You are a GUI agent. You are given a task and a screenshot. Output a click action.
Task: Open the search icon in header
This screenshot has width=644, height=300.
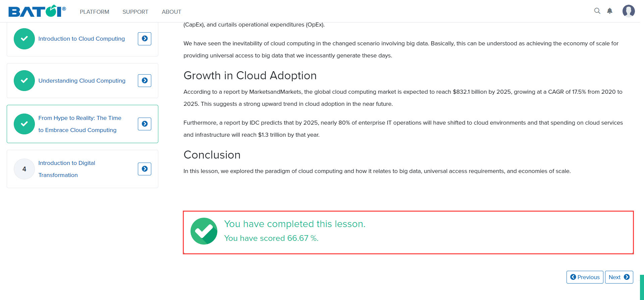click(x=597, y=11)
